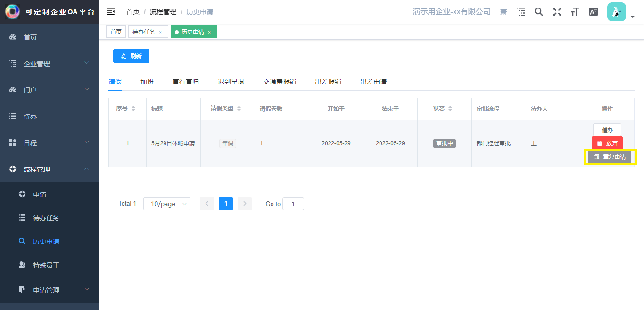Expand the 企业管理 sidebar menu
The height and width of the screenshot is (310, 644).
click(x=50, y=63)
